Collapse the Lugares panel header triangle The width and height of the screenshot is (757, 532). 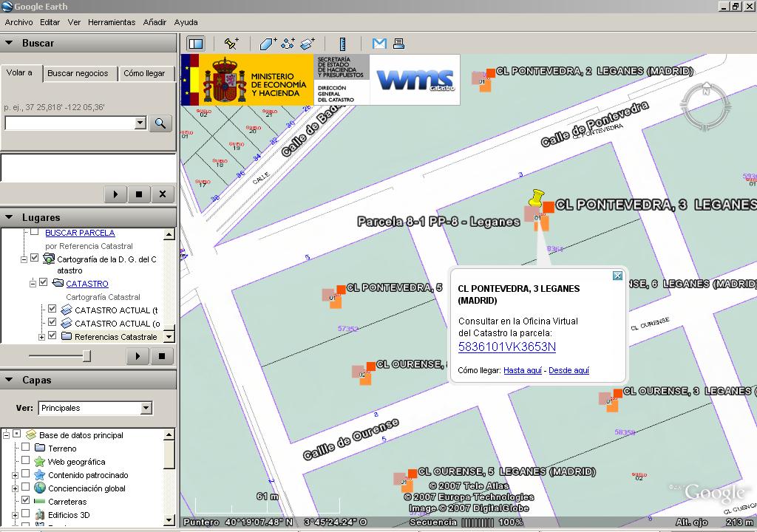pyautogui.click(x=10, y=217)
